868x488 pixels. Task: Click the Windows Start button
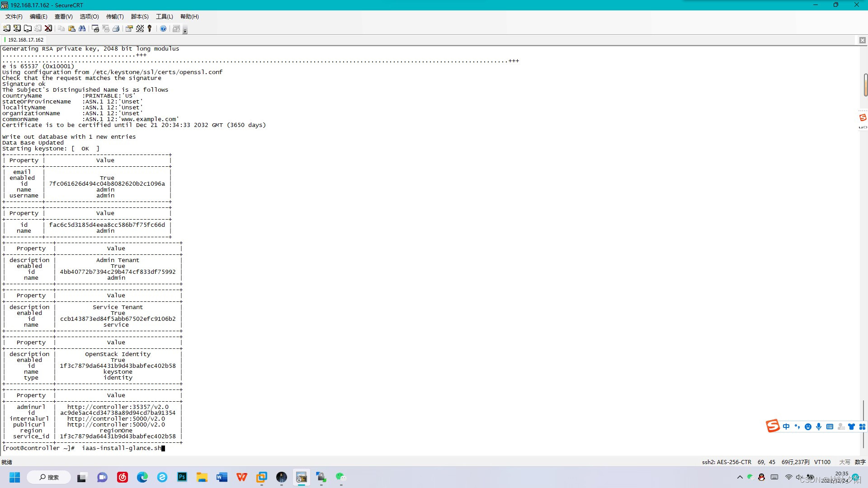[15, 477]
